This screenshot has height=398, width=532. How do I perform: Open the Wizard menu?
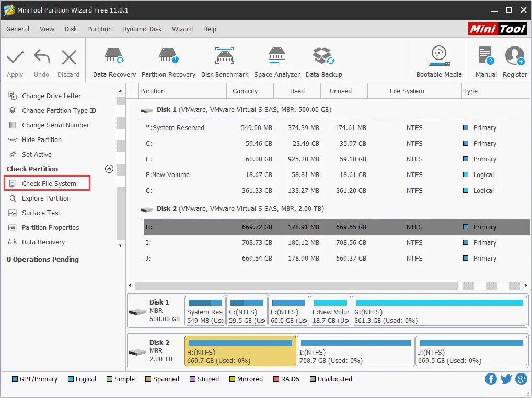pos(182,29)
